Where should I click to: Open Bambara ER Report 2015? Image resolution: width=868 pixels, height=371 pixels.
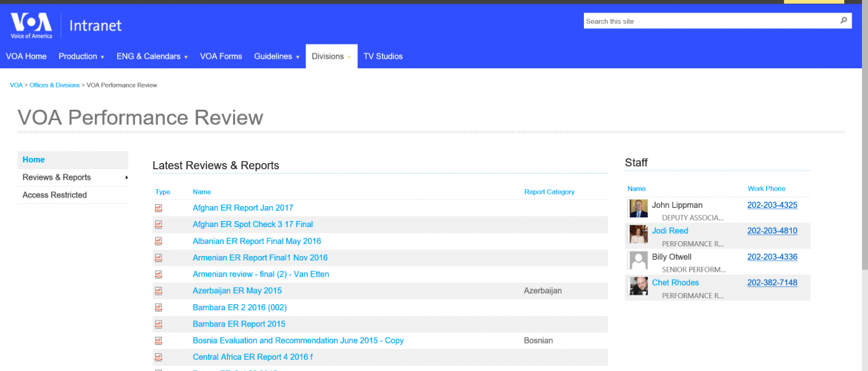[x=239, y=324]
